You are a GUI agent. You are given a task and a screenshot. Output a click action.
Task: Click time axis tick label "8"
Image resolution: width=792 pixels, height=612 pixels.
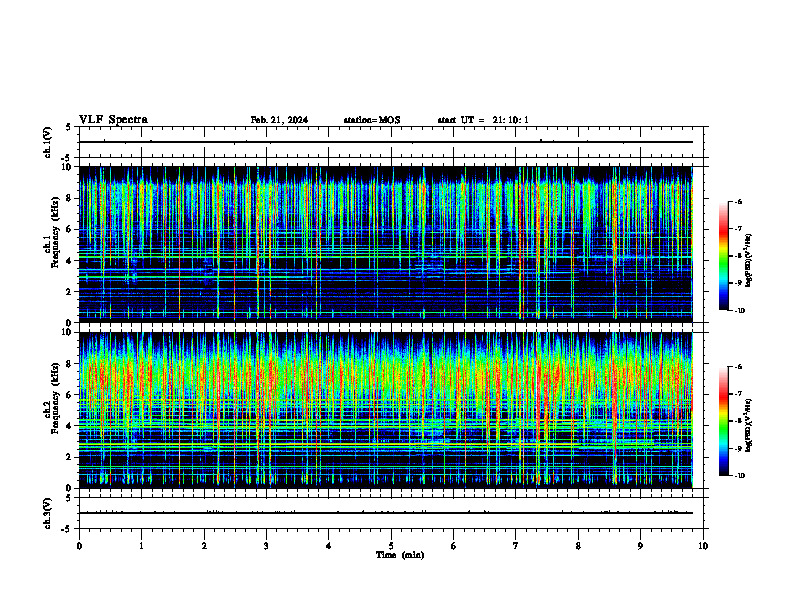[578, 546]
